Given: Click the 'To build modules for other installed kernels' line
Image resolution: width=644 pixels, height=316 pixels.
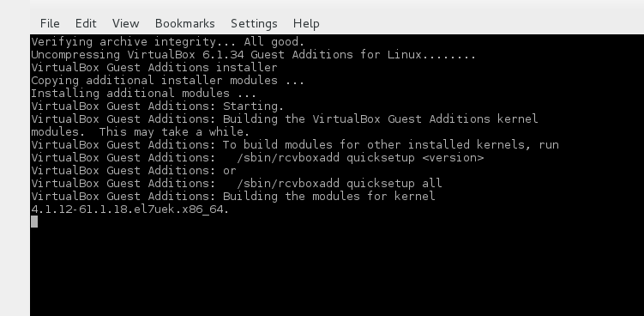Looking at the screenshot, I should pos(295,145).
